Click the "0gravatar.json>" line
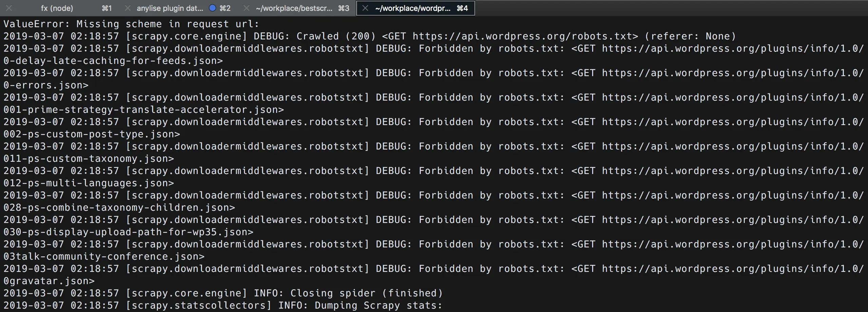868x312 pixels. point(49,281)
